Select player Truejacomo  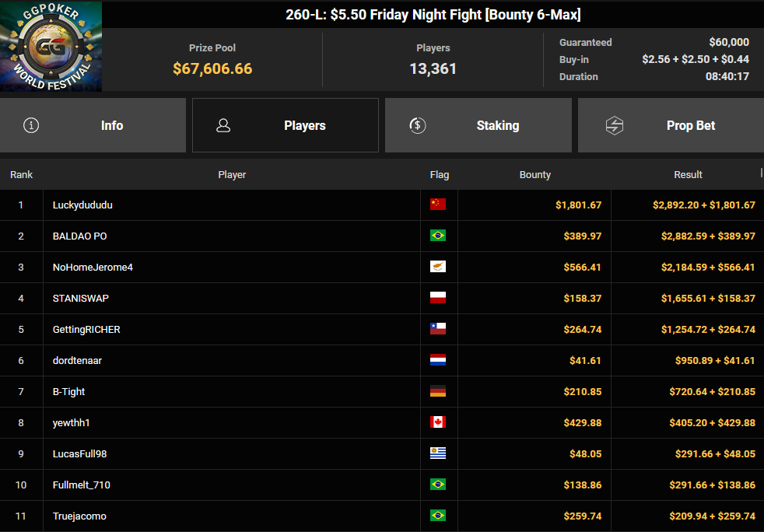pos(79,516)
